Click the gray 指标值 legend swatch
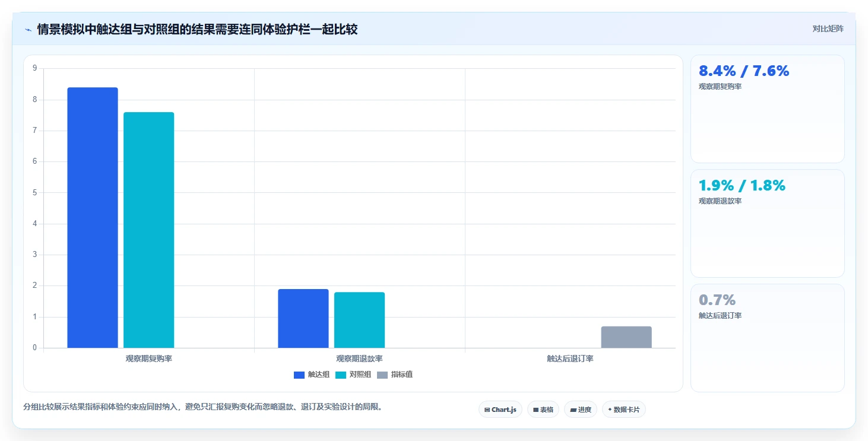Screen dimensions: 868x441 pos(382,375)
